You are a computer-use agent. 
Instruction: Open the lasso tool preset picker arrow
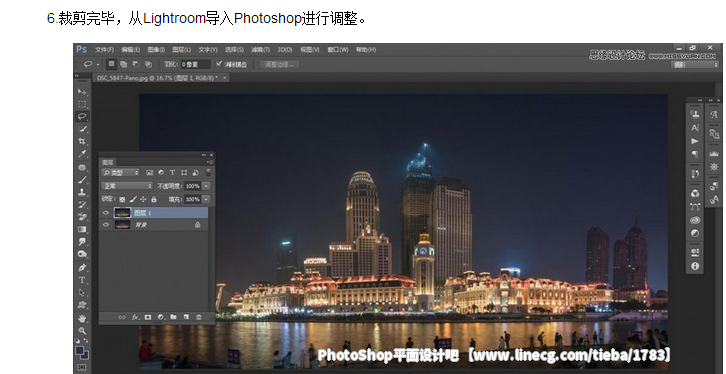click(98, 64)
